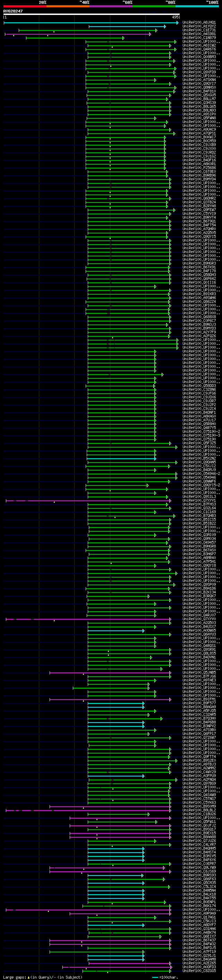Click the cyan ~100% identity color band

(x=197, y=6)
